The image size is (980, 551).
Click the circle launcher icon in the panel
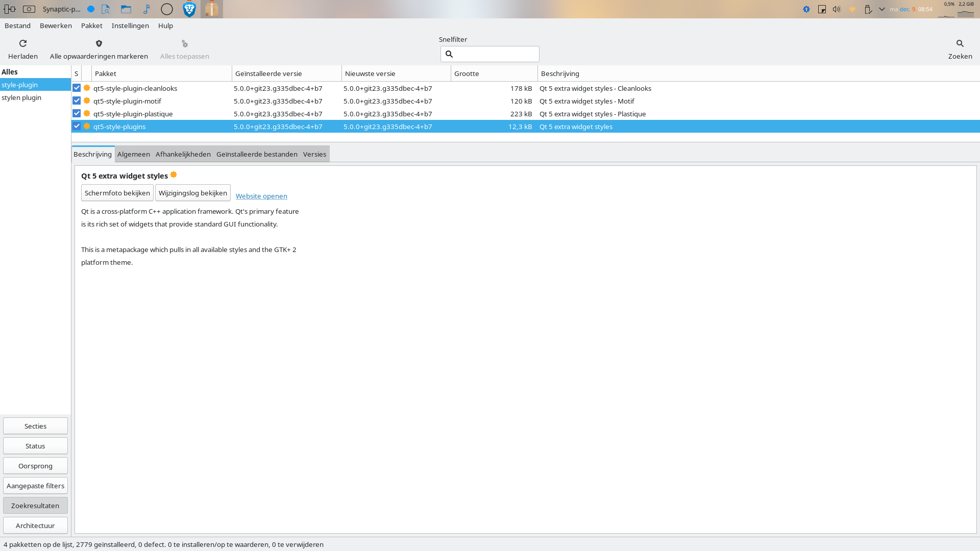click(167, 9)
